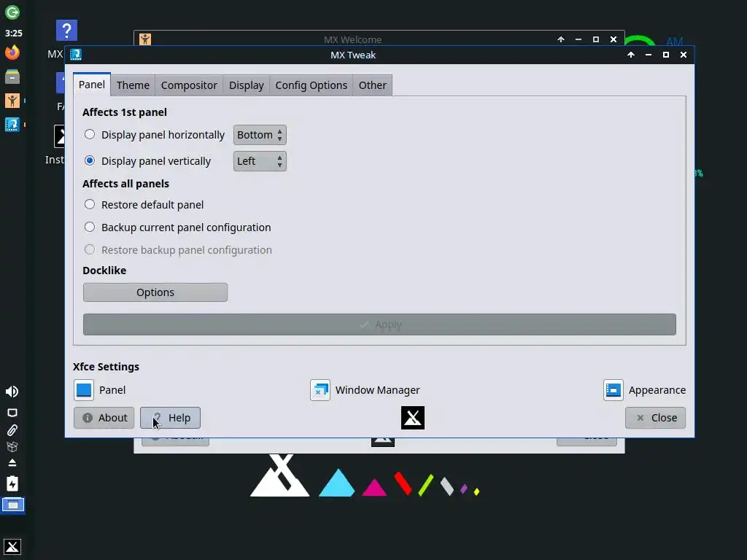Switch to MX Welcome taskbar item

pos(12,101)
